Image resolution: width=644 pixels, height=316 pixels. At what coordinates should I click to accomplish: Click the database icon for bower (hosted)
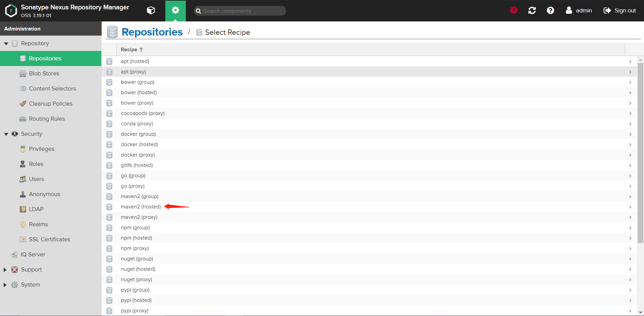pyautogui.click(x=109, y=92)
